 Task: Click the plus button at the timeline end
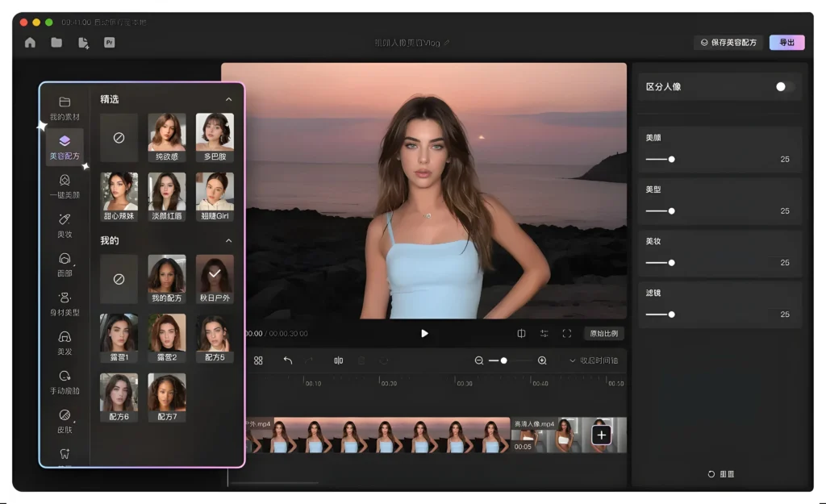[x=601, y=435]
